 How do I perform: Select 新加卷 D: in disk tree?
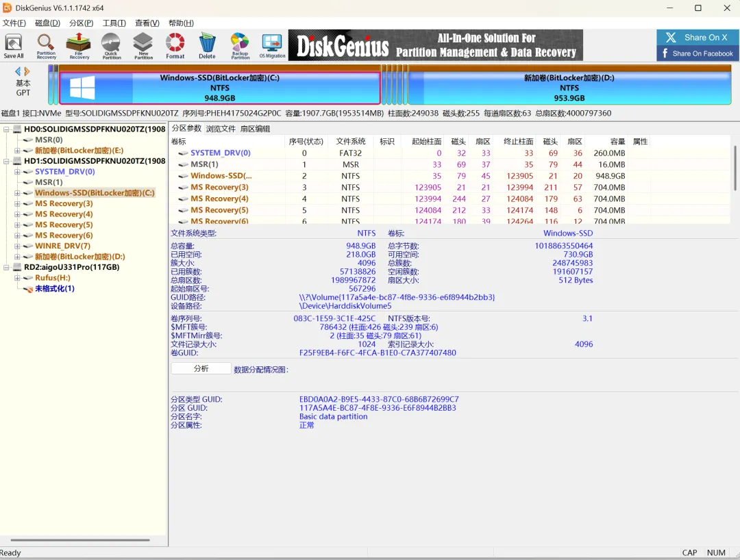[79, 257]
